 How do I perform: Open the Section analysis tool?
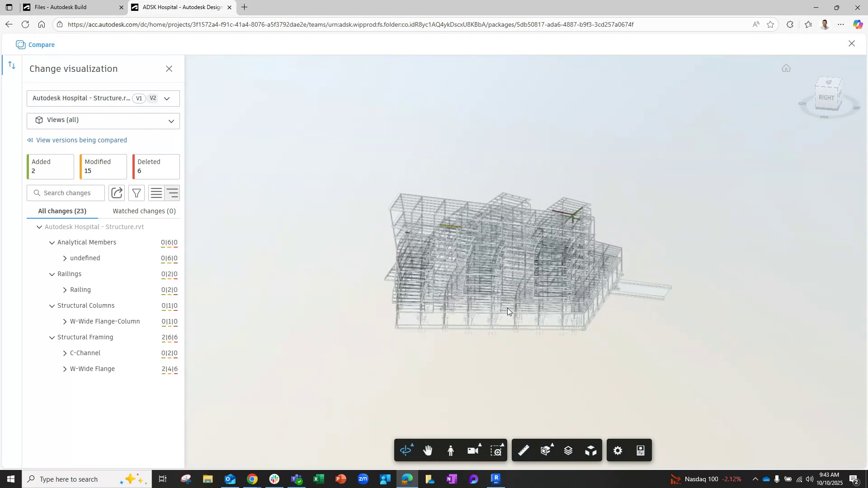(546, 450)
